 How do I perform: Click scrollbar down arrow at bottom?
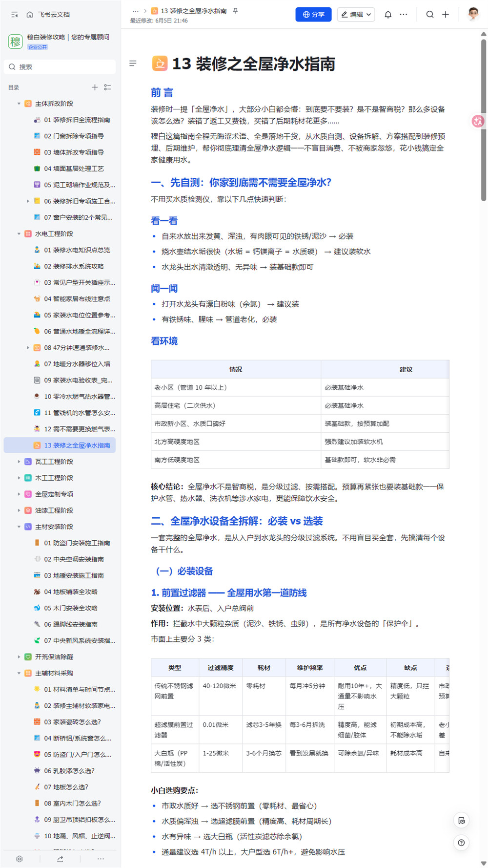(484, 863)
